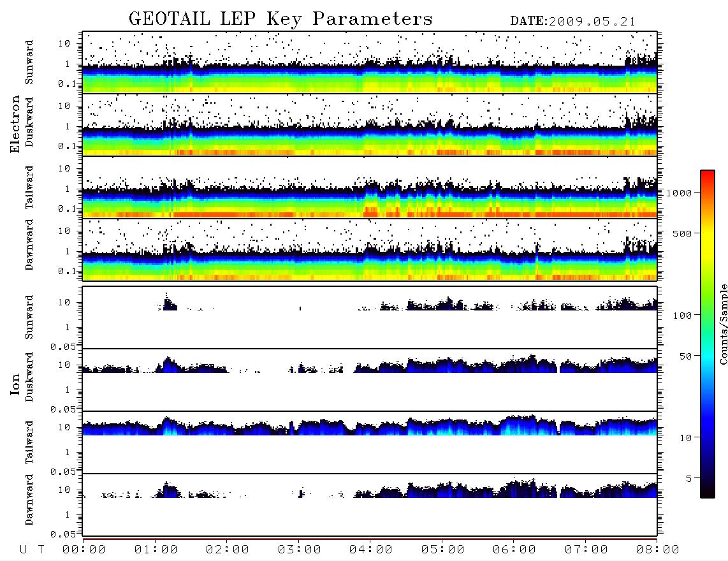Click the Ion 'Tailward' panel label
728x561 pixels.
tap(29, 442)
